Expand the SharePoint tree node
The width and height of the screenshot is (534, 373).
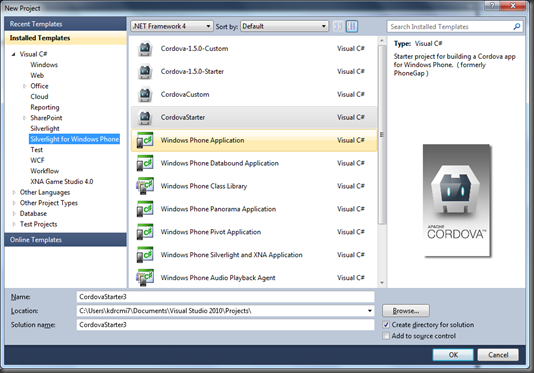coord(24,118)
